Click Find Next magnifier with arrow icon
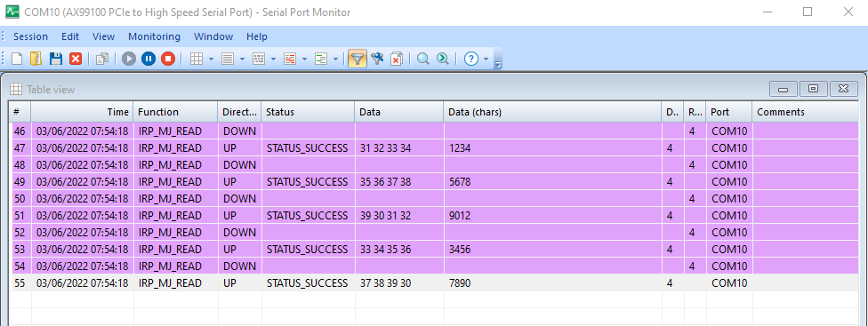This screenshot has width=868, height=326. point(442,59)
